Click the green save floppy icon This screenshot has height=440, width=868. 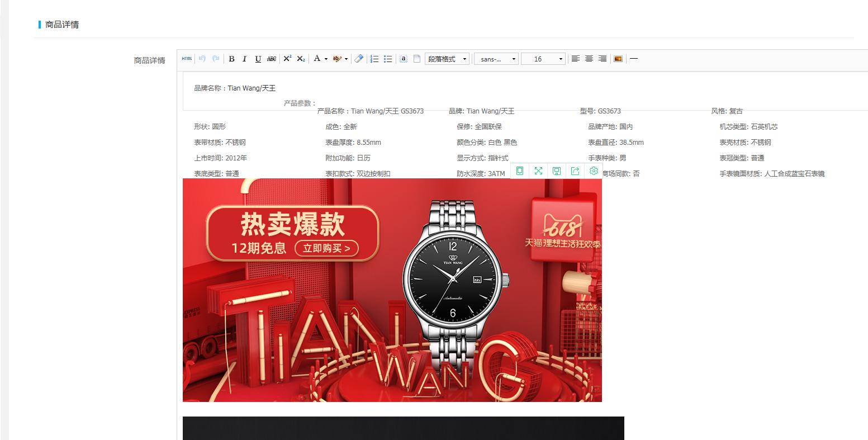coord(557,171)
